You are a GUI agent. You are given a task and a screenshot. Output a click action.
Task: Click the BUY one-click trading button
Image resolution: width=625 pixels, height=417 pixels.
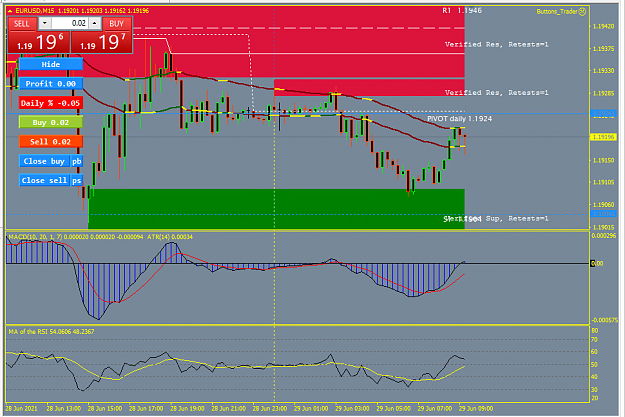coord(117,24)
